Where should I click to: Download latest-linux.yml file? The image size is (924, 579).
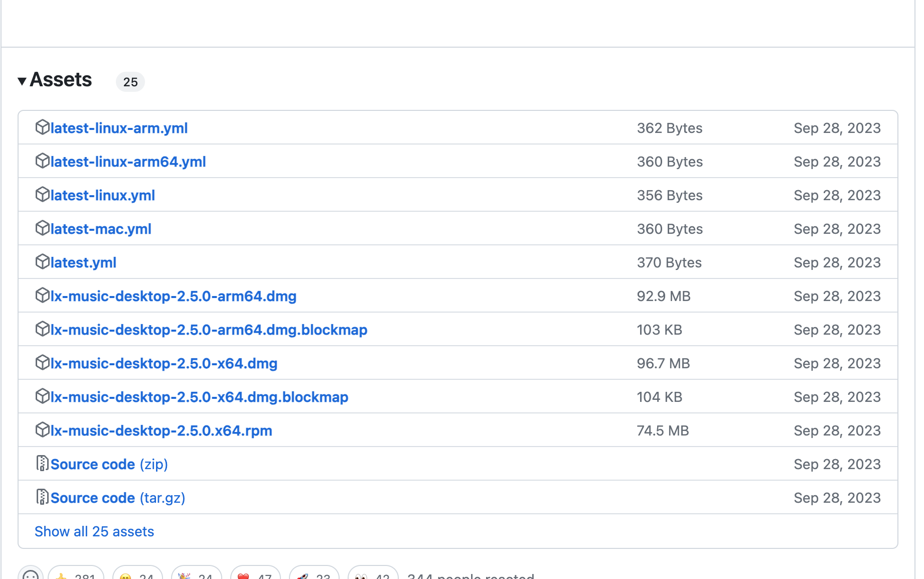(x=103, y=195)
